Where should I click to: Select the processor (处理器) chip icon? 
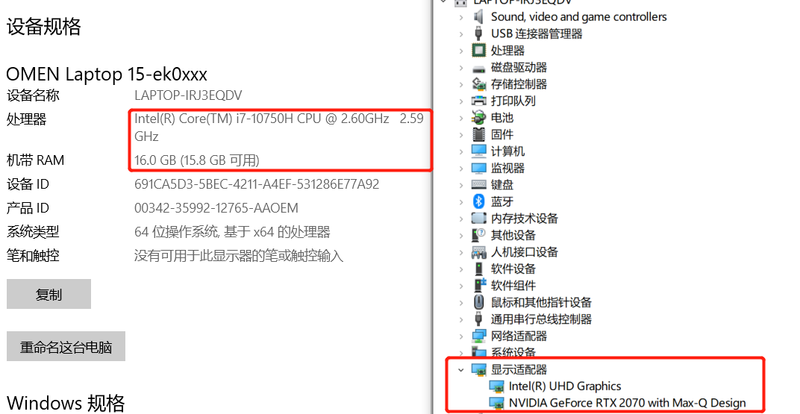(479, 50)
